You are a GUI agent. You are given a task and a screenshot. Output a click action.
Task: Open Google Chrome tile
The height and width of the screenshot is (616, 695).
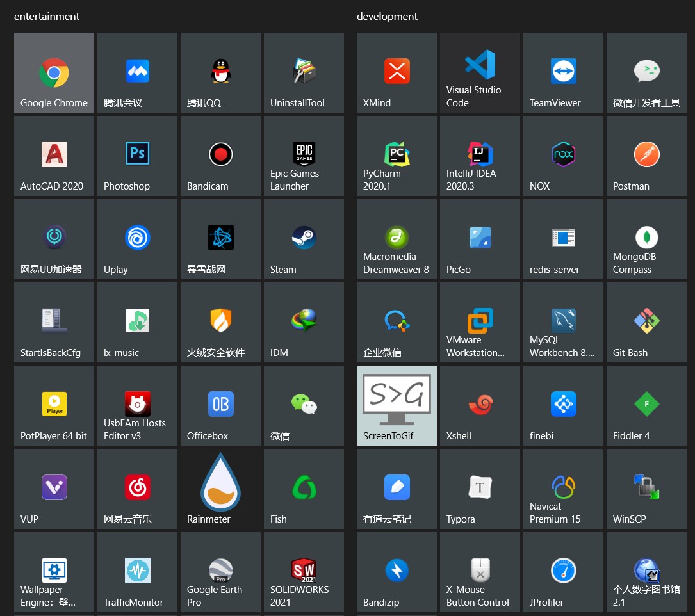(x=54, y=73)
